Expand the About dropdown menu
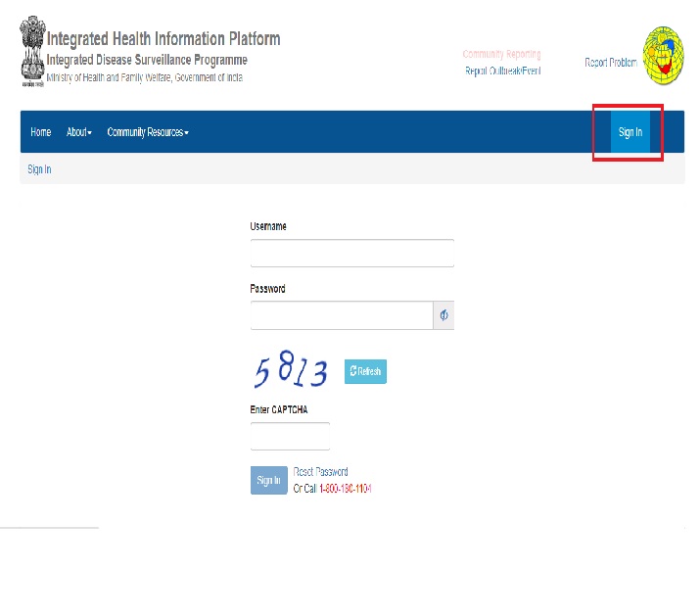This screenshot has height=616, width=700. [78, 132]
